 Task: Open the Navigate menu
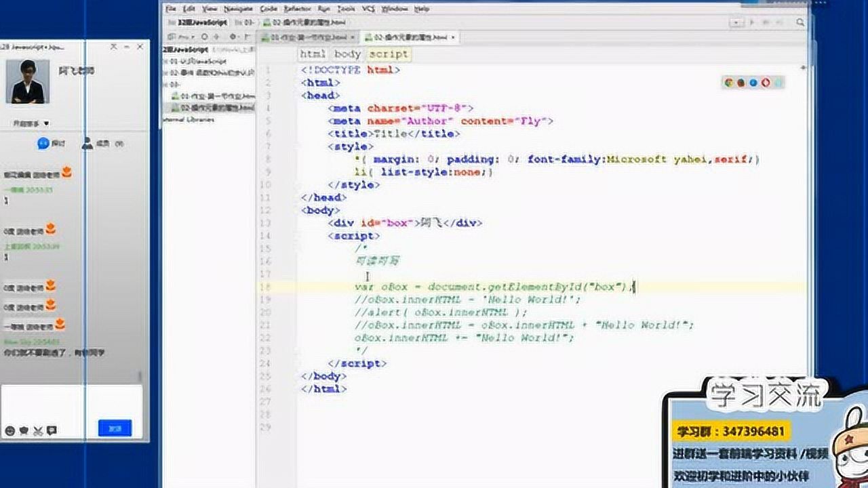pyautogui.click(x=238, y=9)
